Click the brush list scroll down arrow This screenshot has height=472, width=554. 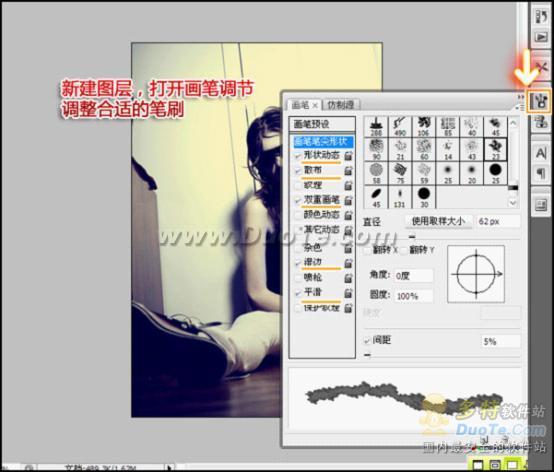click(513, 203)
